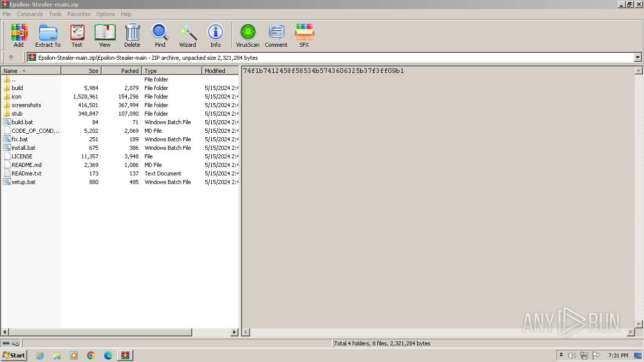Click file list scroll right arrow
The image size is (644, 362).
pyautogui.click(x=234, y=332)
